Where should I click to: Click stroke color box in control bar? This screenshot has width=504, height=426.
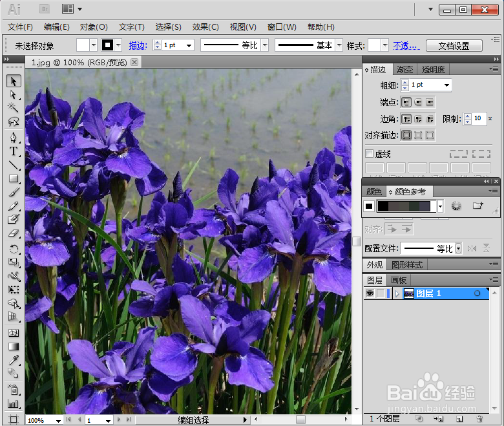pos(108,45)
